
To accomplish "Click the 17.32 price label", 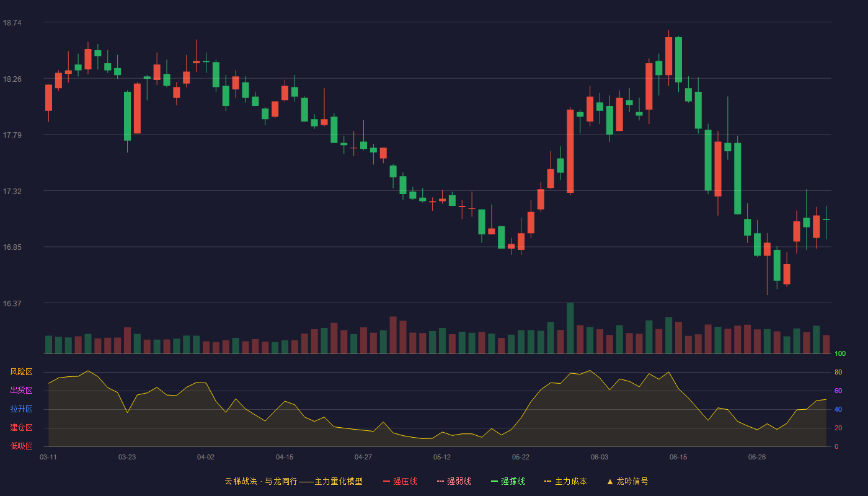I will (12, 192).
